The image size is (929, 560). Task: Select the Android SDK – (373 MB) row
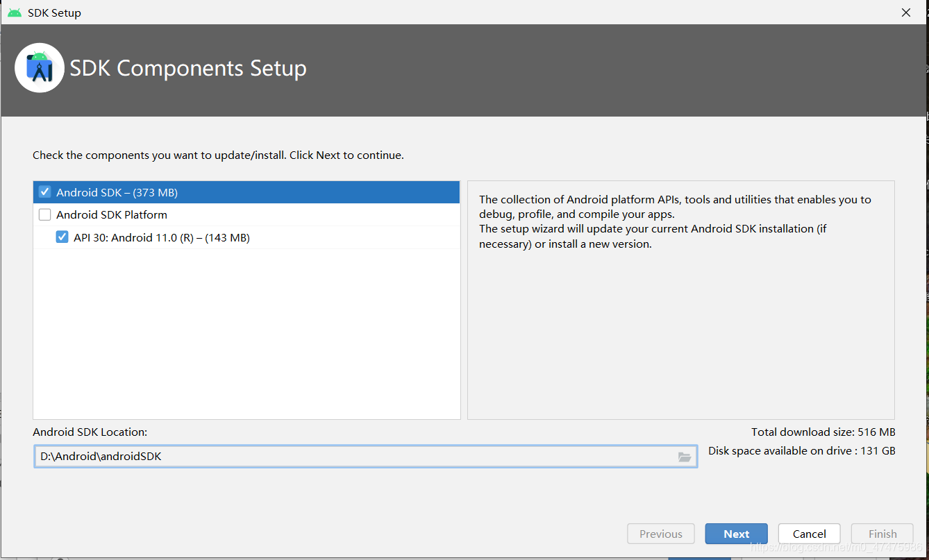pos(246,192)
